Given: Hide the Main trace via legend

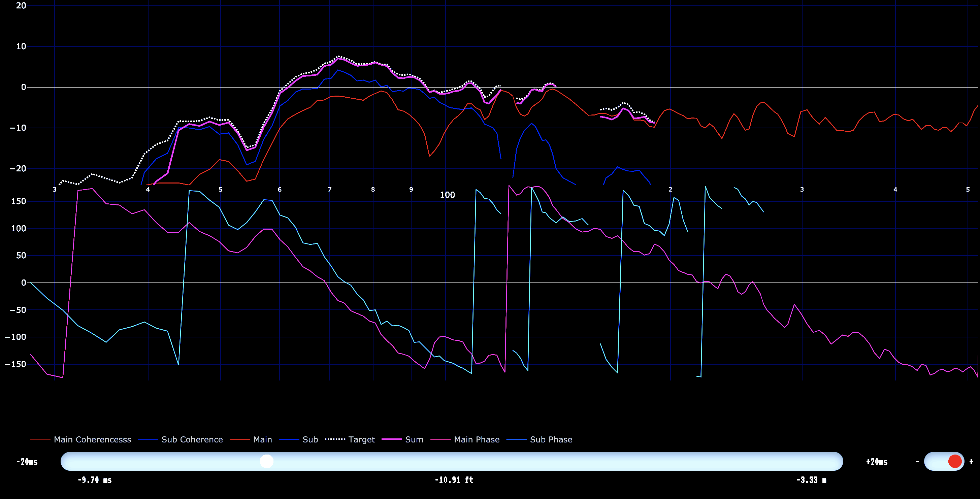Looking at the screenshot, I should (251, 439).
